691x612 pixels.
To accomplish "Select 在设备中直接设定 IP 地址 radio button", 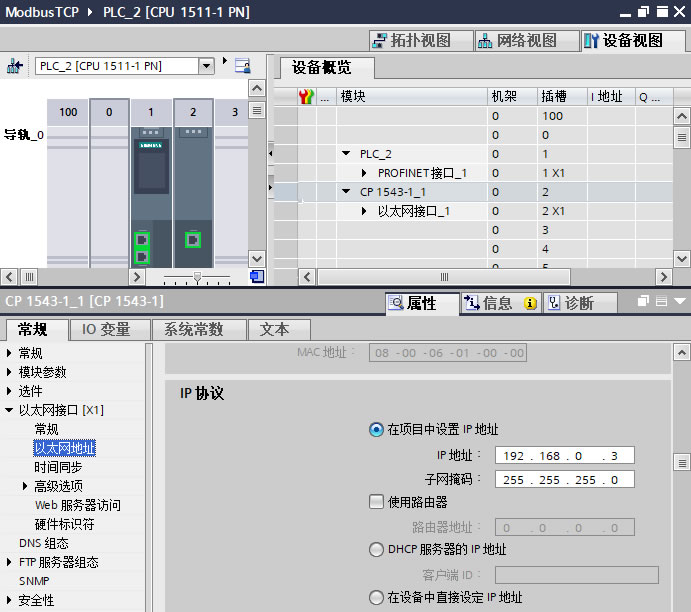I will tap(376, 597).
